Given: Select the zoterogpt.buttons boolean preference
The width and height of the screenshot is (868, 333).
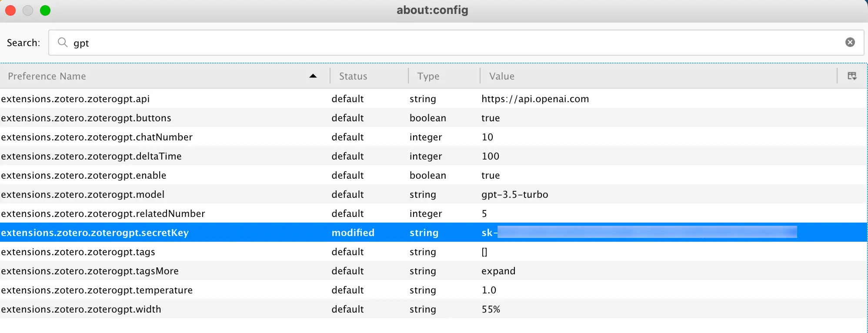Looking at the screenshot, I should pos(86,118).
